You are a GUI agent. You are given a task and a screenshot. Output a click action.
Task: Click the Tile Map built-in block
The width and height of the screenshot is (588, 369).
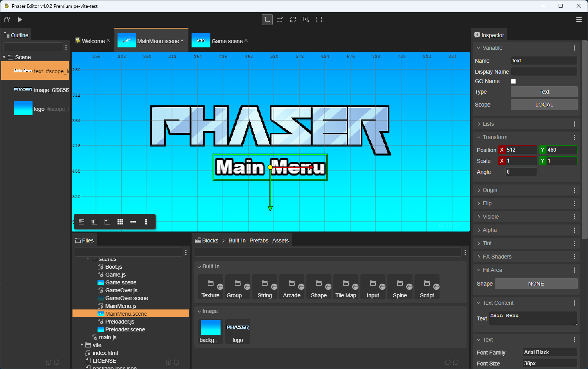coord(346,287)
